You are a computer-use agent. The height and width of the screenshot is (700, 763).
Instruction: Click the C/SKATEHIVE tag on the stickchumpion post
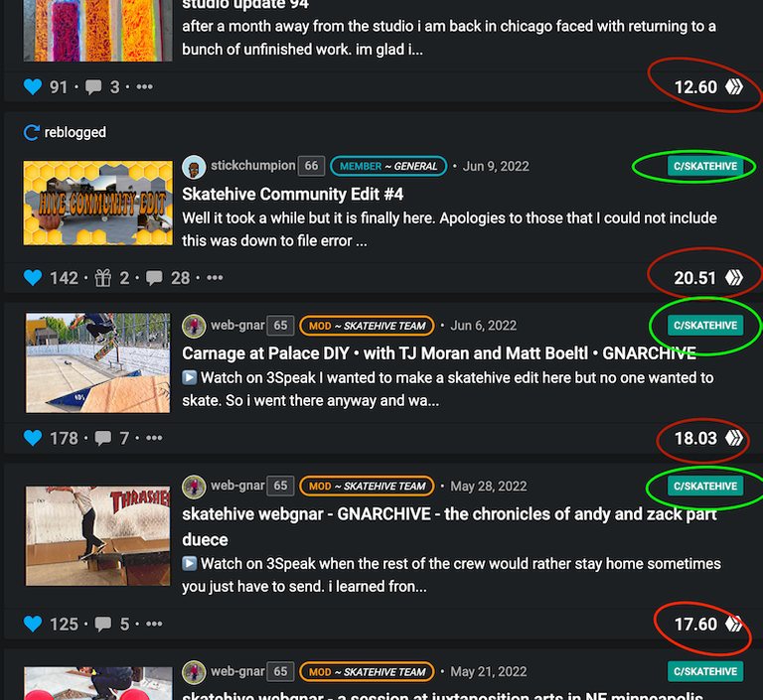point(705,167)
